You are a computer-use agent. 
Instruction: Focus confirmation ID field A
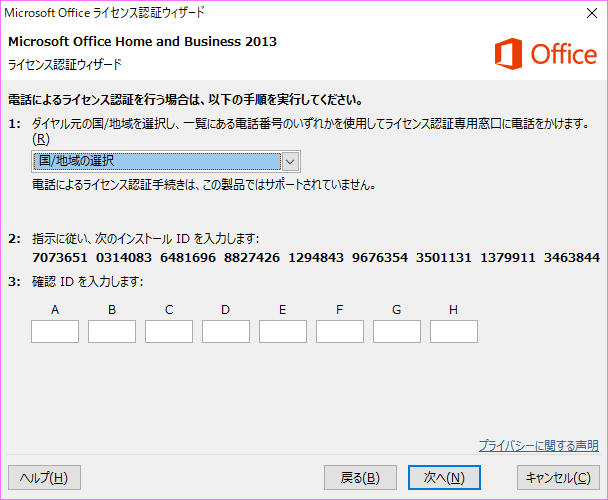55,331
